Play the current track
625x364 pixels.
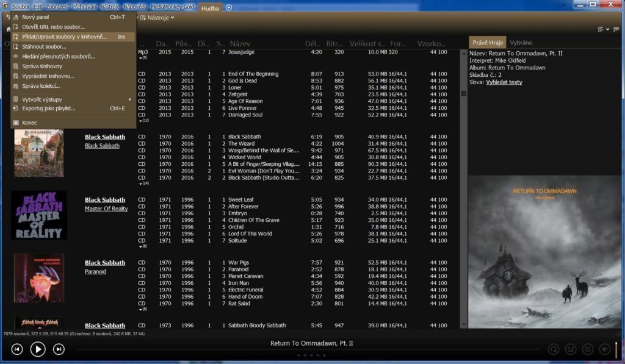tap(38, 349)
